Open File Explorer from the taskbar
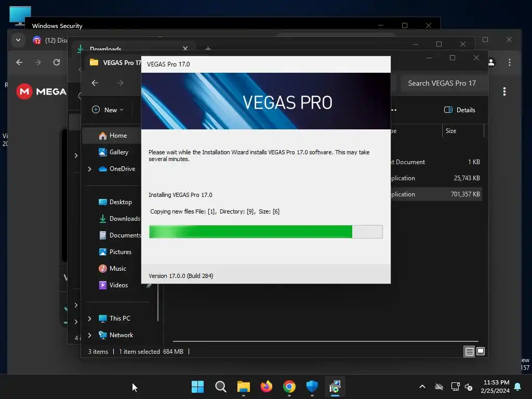 click(243, 387)
